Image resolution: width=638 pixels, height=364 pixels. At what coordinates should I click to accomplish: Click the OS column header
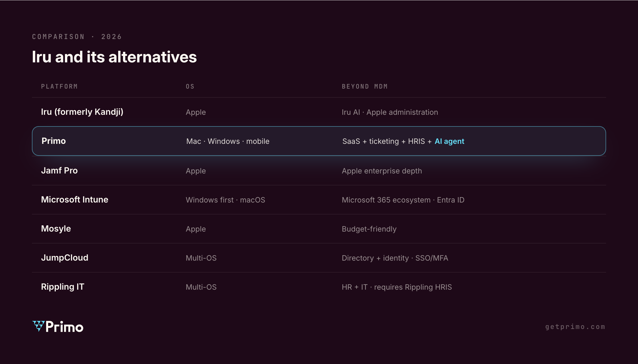click(190, 86)
